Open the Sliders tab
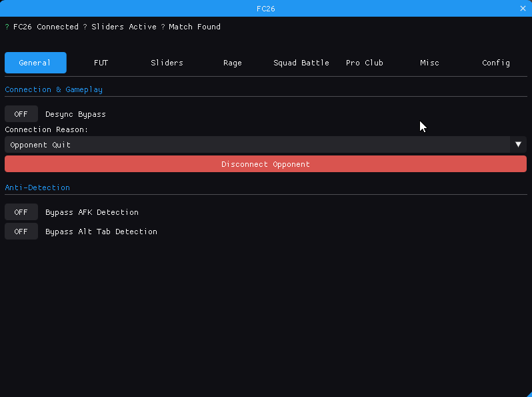Screen dimensions: 532x397 coord(167,63)
